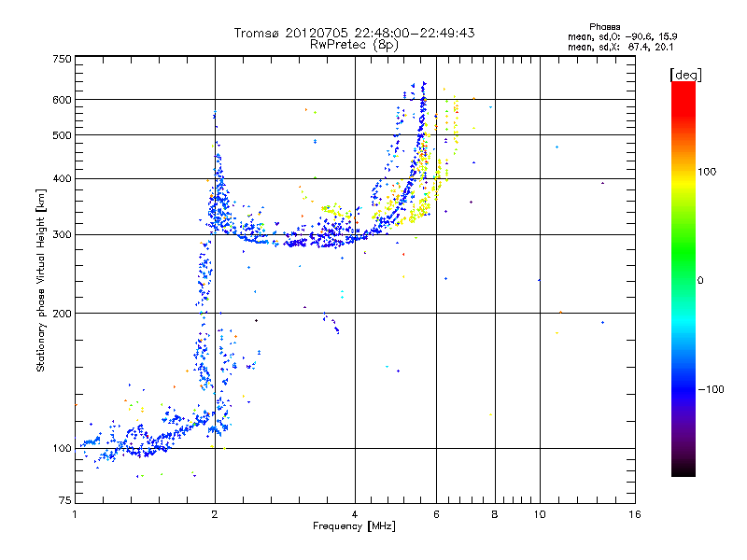Click the small purple cluster just below 200 km
747x560 pixels.
[331, 323]
